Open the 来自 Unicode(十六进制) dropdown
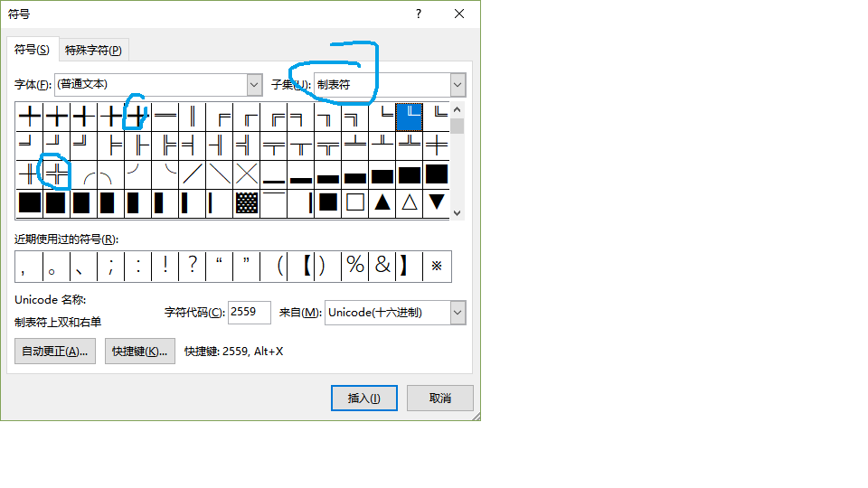The image size is (868, 488). (x=458, y=313)
